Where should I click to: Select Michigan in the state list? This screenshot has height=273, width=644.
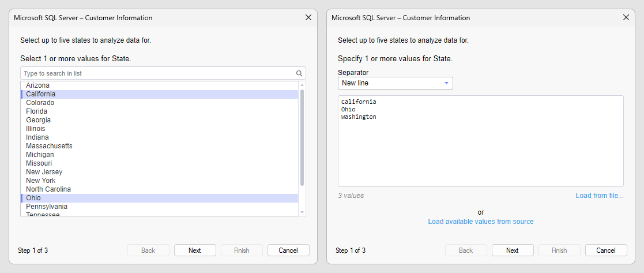pyautogui.click(x=159, y=155)
